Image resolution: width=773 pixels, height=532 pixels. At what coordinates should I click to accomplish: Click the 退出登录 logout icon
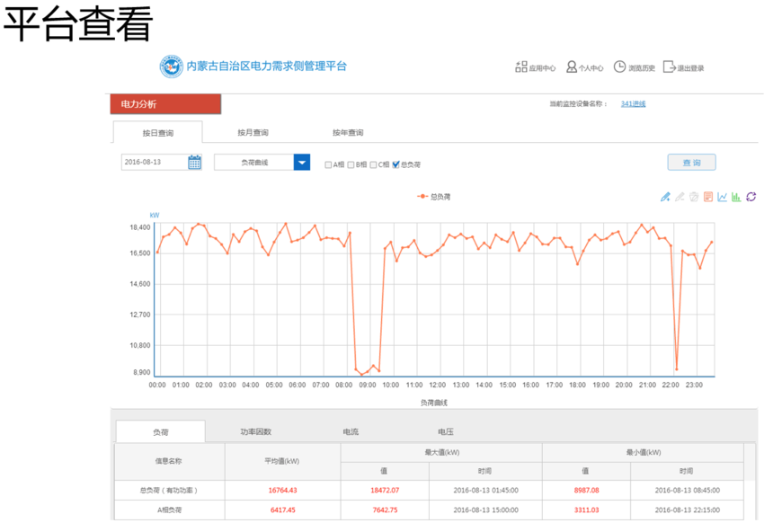click(670, 66)
